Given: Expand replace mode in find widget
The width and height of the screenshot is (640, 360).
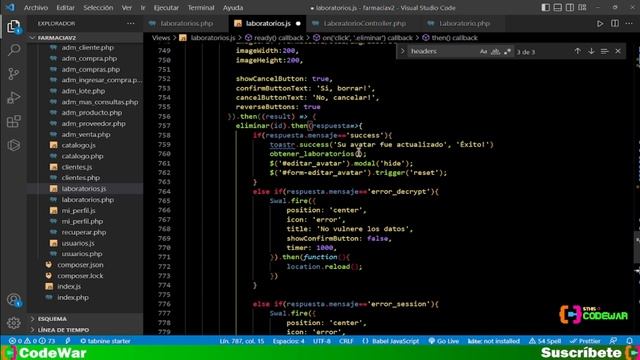Looking at the screenshot, I should coord(402,51).
